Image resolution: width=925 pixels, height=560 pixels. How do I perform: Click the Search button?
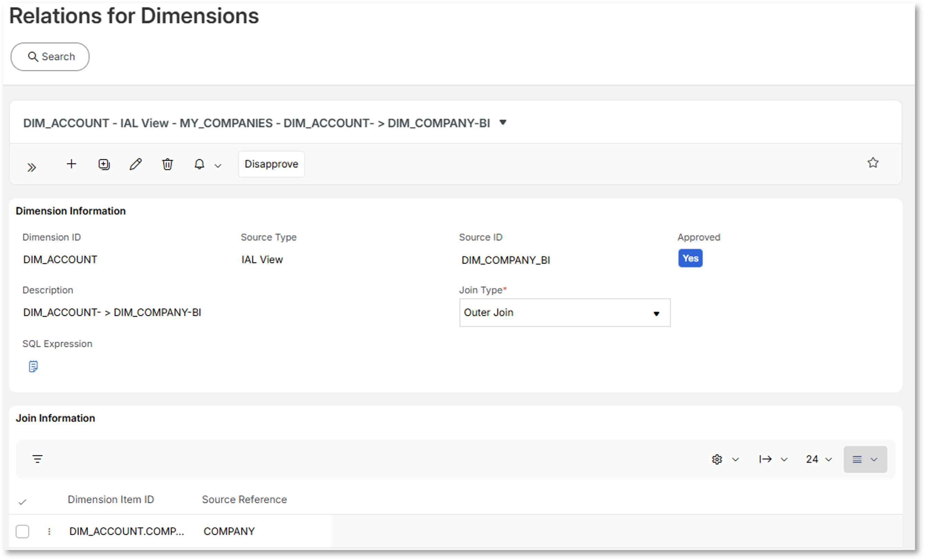[50, 57]
